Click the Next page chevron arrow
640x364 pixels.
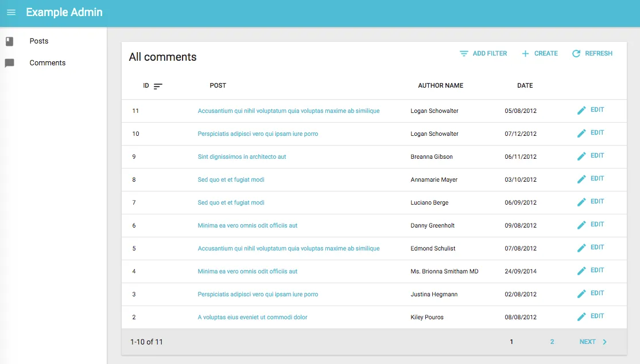604,342
